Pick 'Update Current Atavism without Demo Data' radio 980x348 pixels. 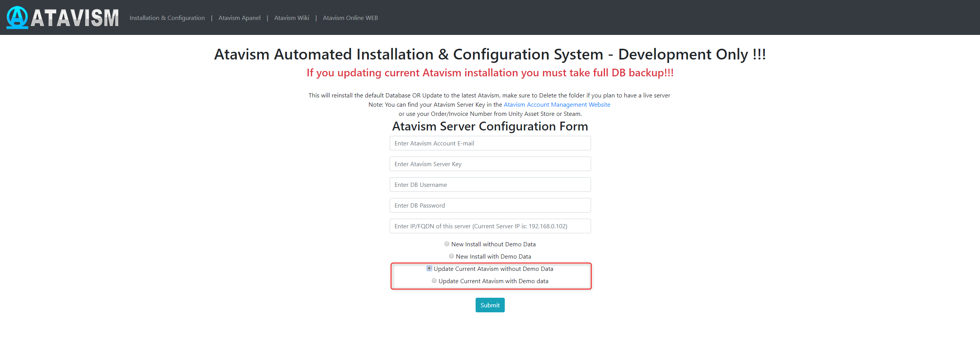(429, 269)
